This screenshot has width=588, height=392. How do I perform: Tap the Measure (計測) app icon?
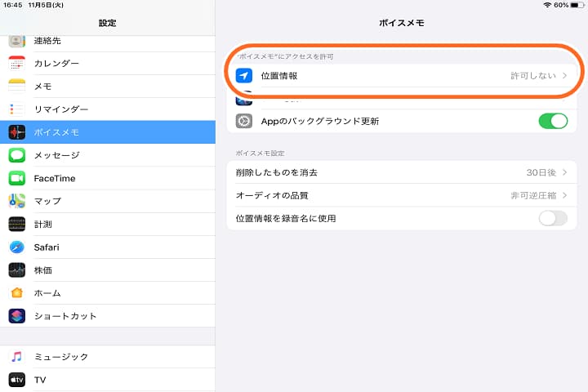click(x=17, y=224)
